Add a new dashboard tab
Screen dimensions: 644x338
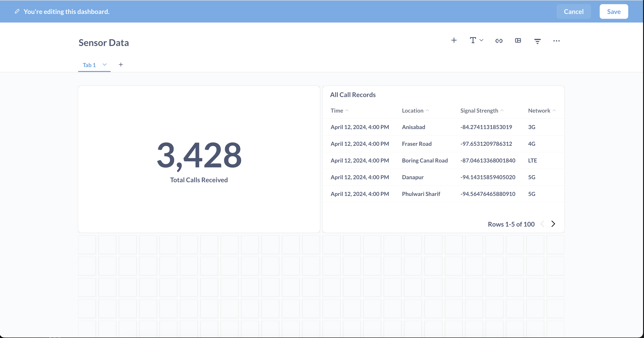pos(121,65)
